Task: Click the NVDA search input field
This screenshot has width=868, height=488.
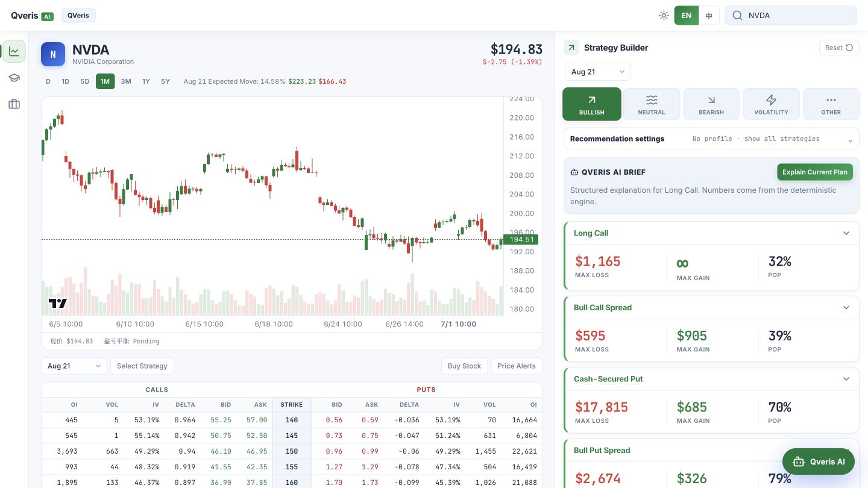Action: (791, 16)
